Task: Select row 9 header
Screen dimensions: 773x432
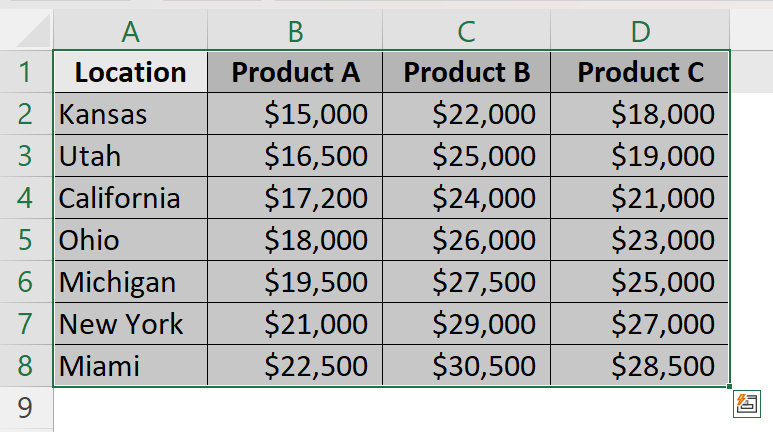Action: click(x=26, y=408)
